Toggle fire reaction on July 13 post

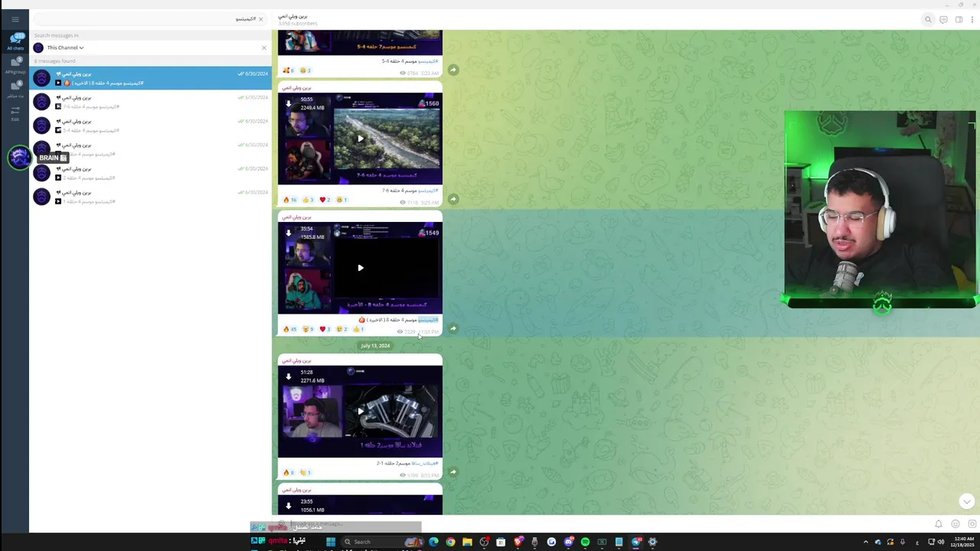point(289,472)
